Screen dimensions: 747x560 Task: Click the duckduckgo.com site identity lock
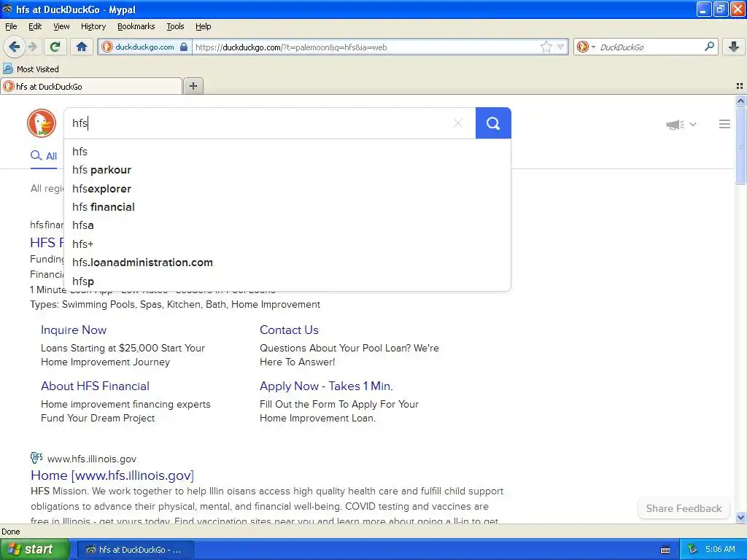point(145,47)
